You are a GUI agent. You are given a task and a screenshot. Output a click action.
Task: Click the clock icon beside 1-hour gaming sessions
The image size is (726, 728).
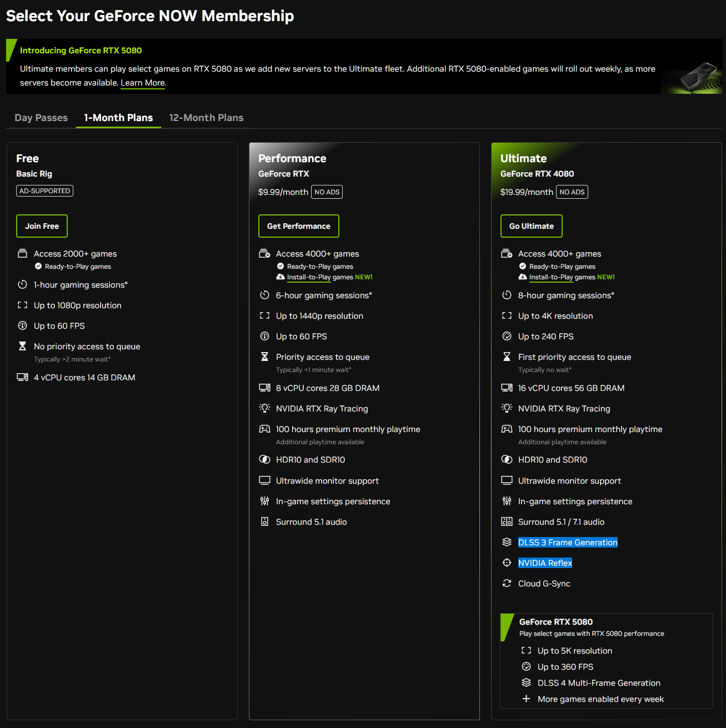click(22, 284)
